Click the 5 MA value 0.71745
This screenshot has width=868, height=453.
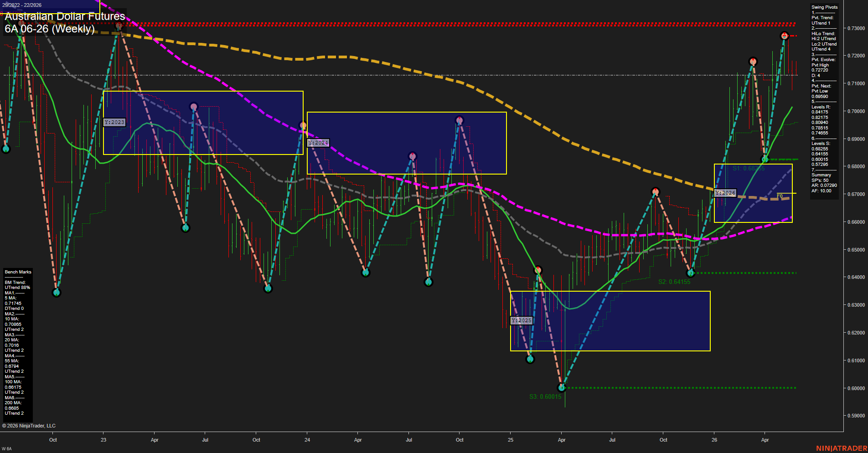pos(13,304)
